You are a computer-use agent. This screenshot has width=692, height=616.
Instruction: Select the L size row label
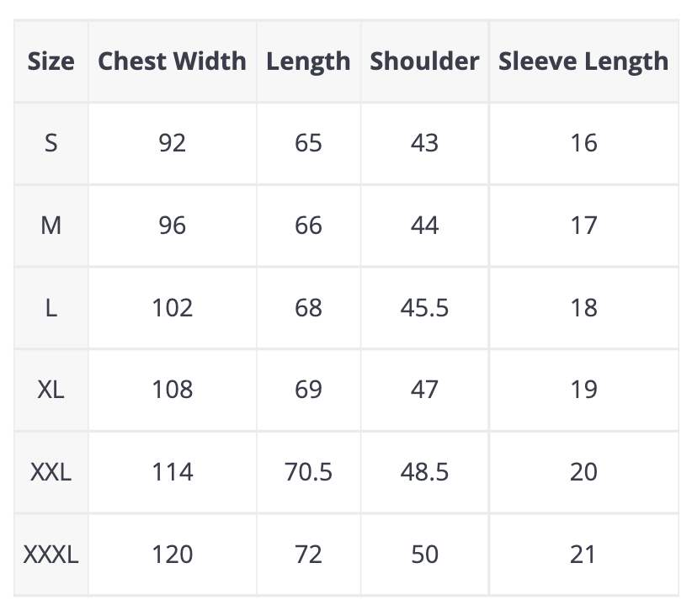51,308
